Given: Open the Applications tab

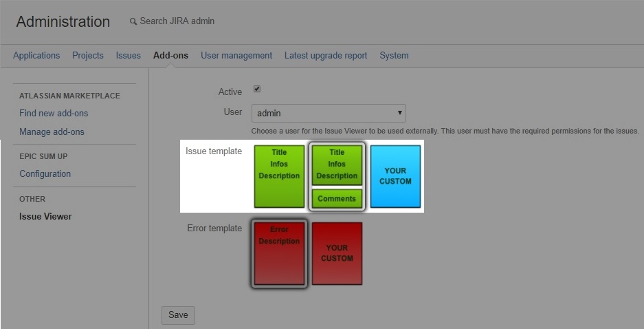Looking at the screenshot, I should coord(36,56).
